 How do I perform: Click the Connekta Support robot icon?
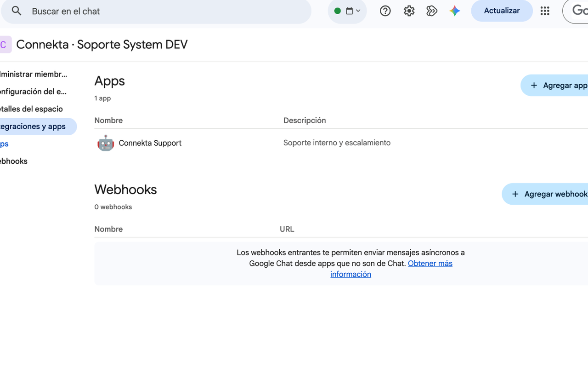pyautogui.click(x=106, y=143)
